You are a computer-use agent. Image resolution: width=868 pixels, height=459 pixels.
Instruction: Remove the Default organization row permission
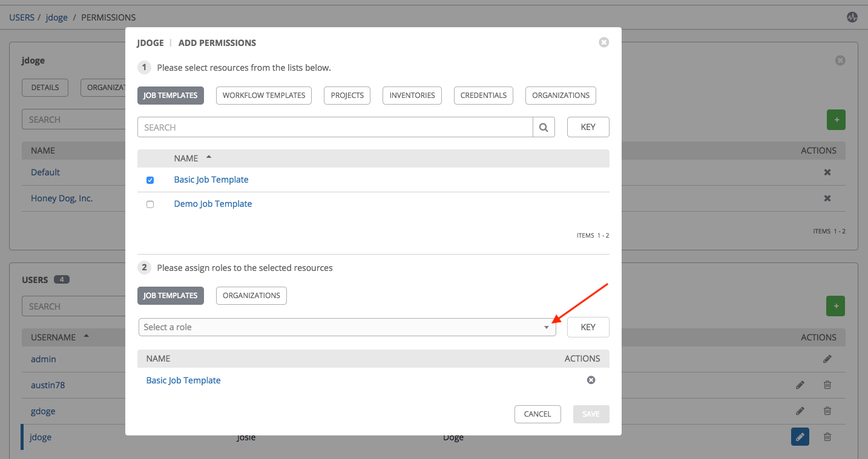(x=827, y=172)
